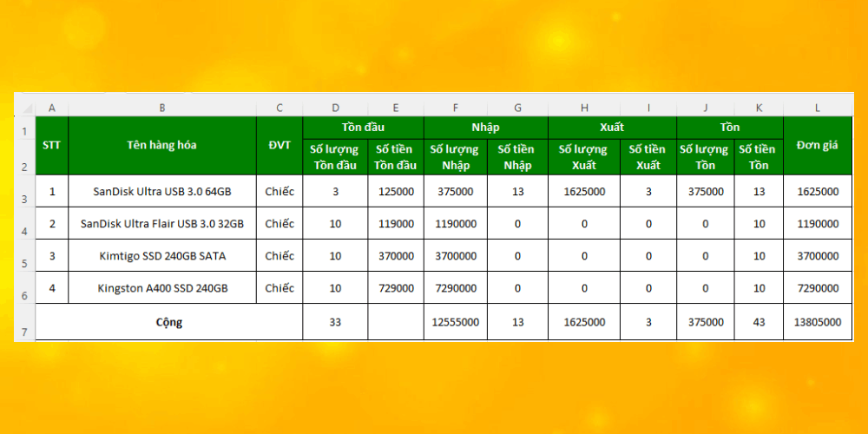
Task: Select column header H
Action: coord(584,108)
